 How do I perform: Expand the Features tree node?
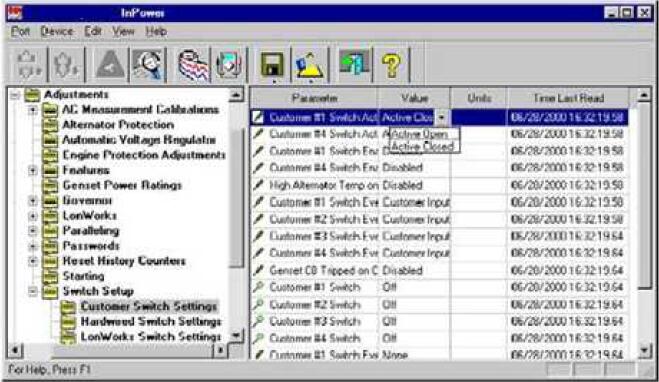coord(33,170)
